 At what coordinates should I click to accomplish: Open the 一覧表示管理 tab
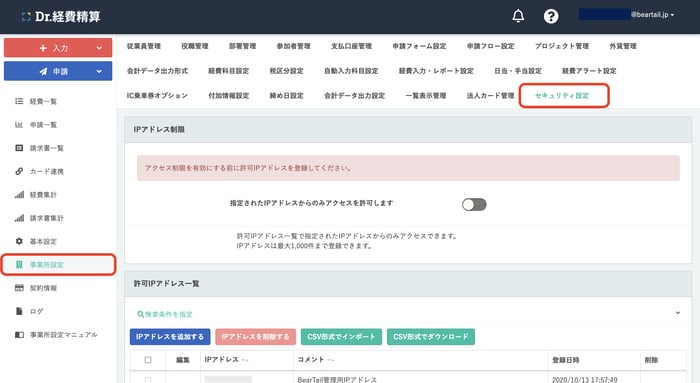tap(426, 96)
